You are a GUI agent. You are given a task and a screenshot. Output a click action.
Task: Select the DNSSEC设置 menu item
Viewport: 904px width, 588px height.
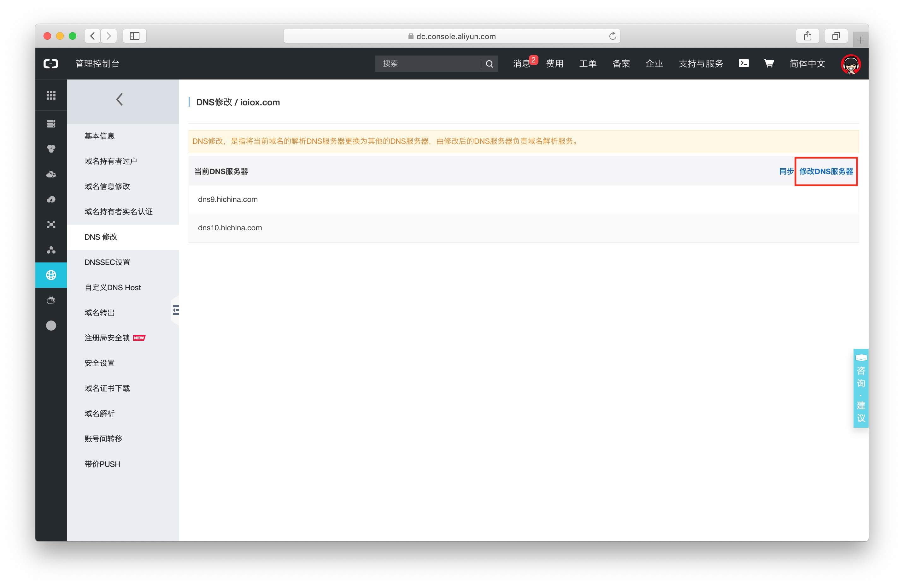[x=107, y=262]
